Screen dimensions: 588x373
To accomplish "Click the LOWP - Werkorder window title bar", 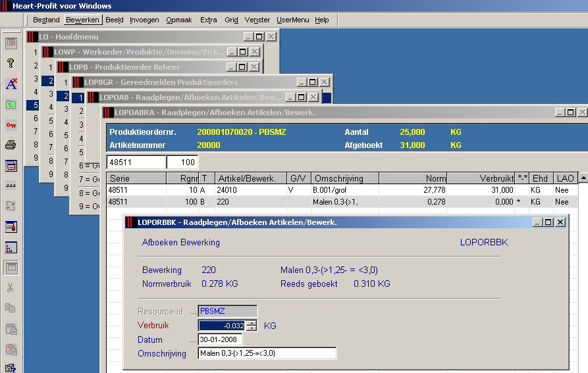I will tap(151, 52).
